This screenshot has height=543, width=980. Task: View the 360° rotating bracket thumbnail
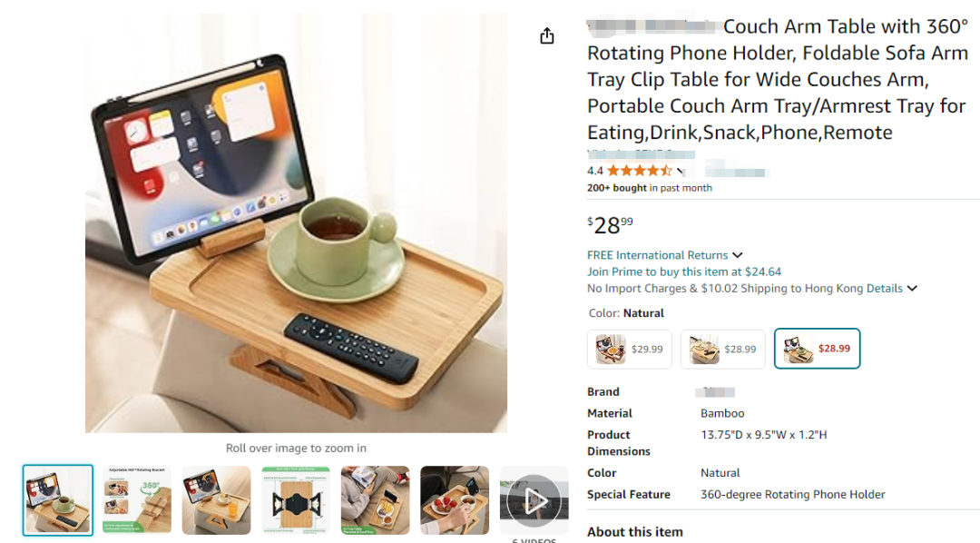click(137, 500)
